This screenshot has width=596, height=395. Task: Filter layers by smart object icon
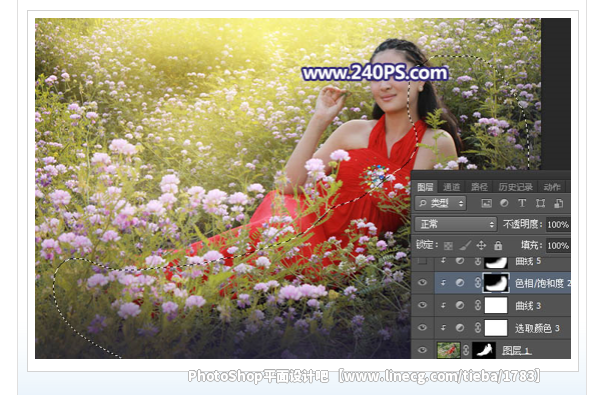click(x=558, y=203)
